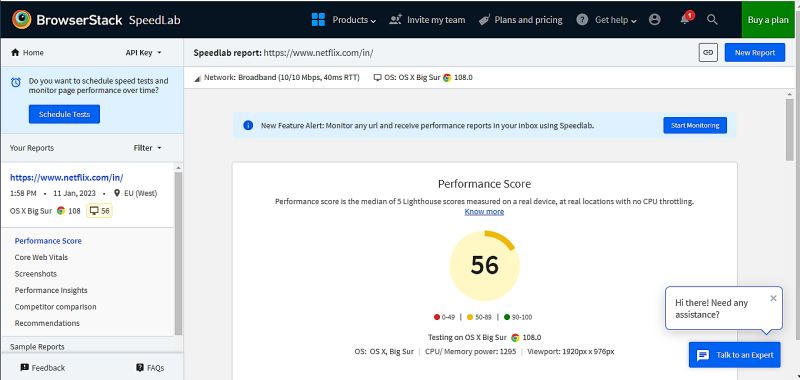Click the Home link in sidebar

tap(33, 53)
